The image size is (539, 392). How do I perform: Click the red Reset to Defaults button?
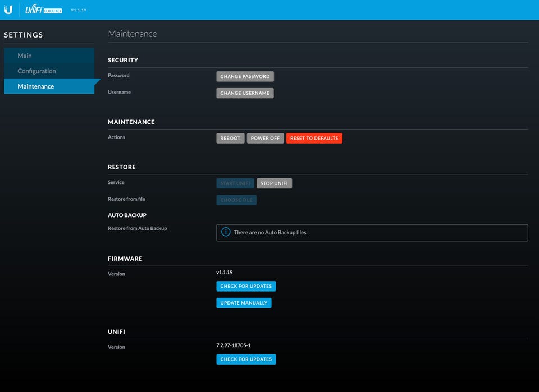[x=314, y=138]
